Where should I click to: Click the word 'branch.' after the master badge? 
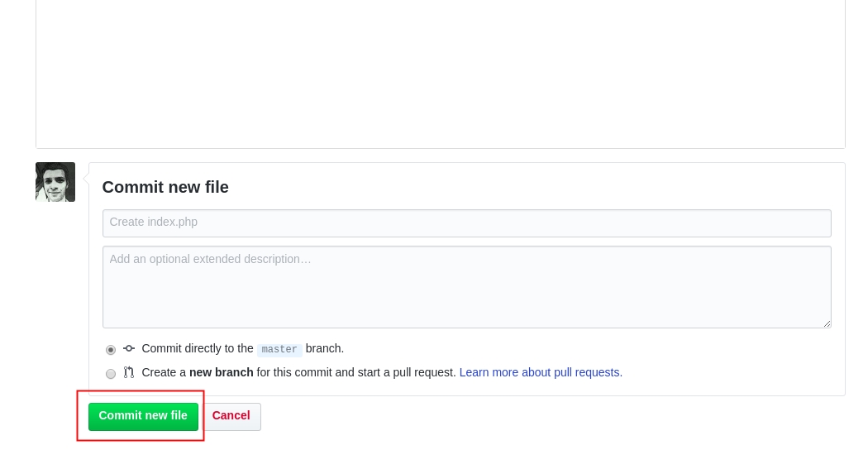click(325, 348)
